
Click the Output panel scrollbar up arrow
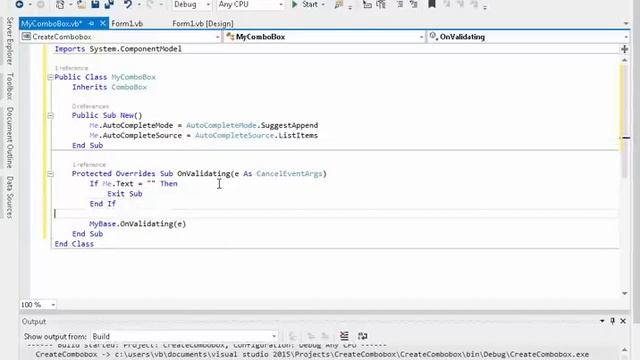[624, 350]
